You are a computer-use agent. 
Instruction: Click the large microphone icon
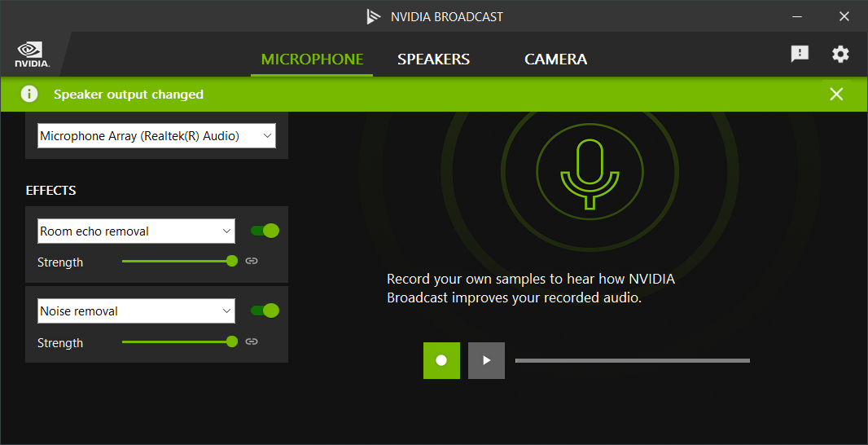point(590,174)
